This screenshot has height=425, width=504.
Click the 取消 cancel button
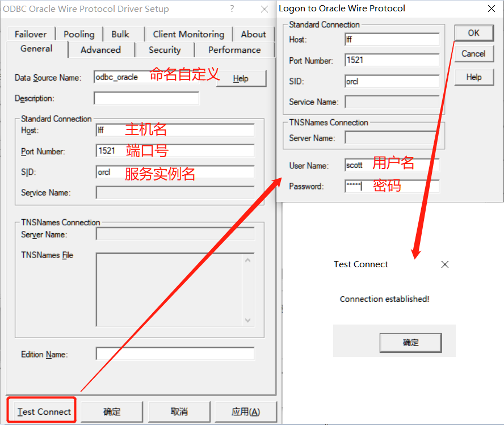click(179, 411)
